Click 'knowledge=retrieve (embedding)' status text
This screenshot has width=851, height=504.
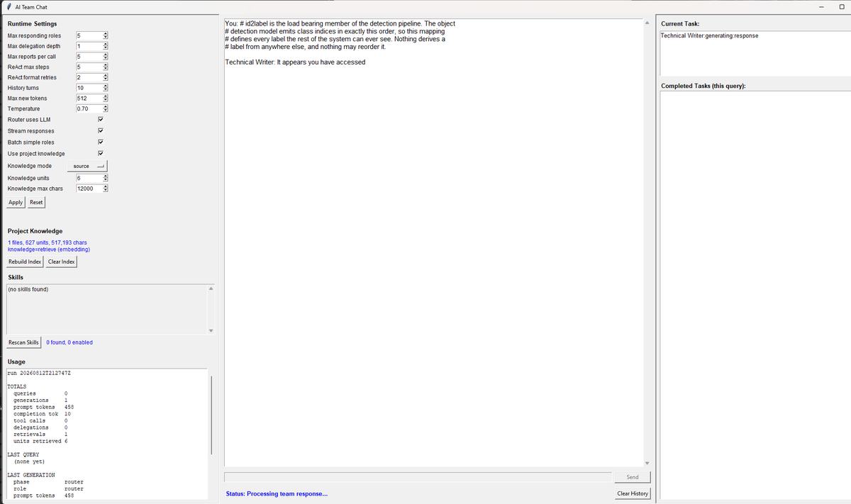pos(48,250)
